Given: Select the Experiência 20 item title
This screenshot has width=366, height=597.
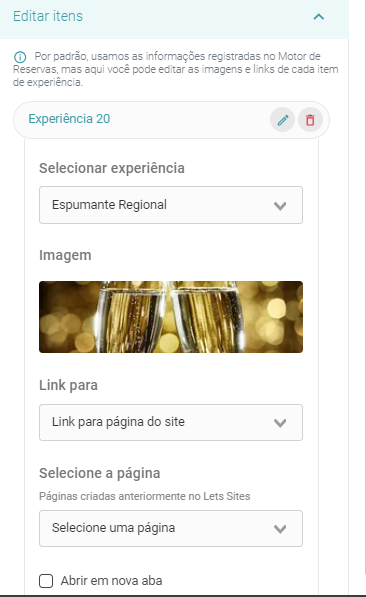Looking at the screenshot, I should (x=69, y=119).
